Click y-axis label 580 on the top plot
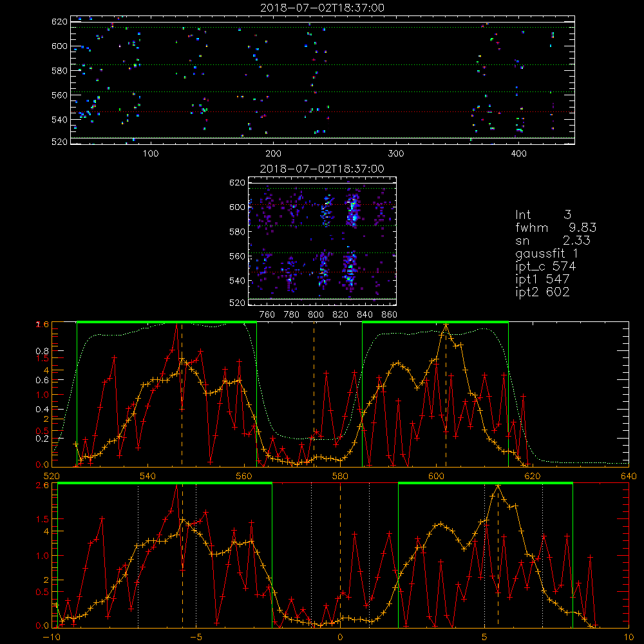644x644 pixels. point(59,71)
